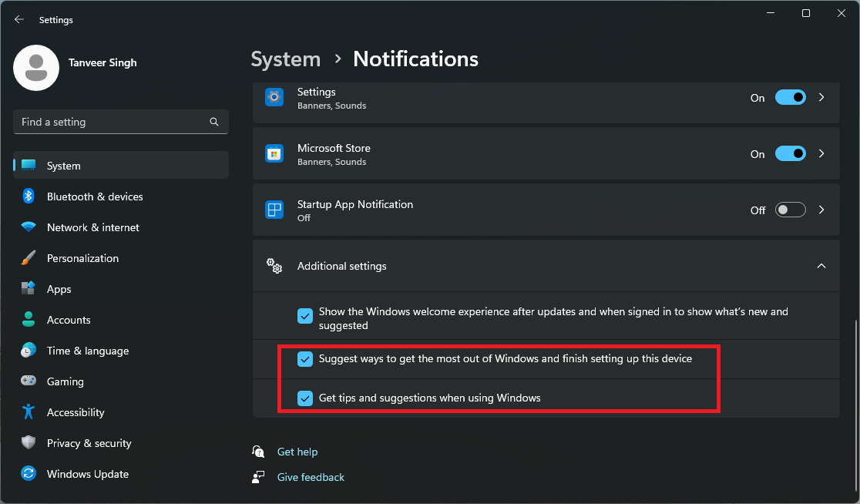Open Bluetooth & devices settings

95,197
